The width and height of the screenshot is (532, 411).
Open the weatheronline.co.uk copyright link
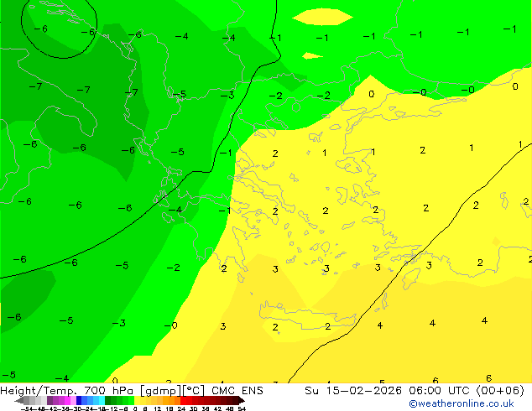[462, 403]
